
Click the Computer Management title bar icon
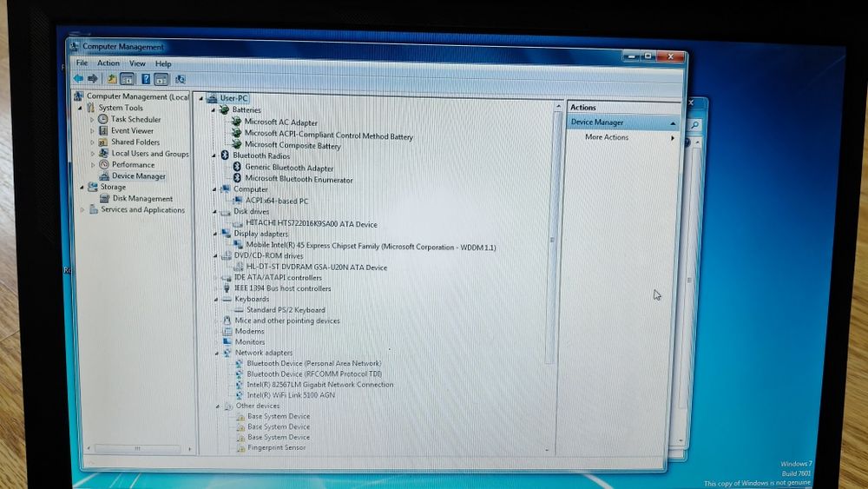(x=74, y=47)
